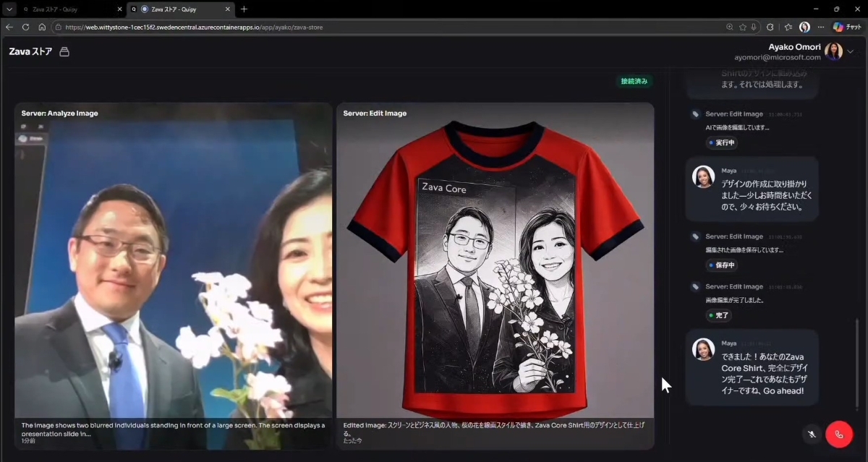
Task: Open browser extensions puzzle icon
Action: [x=770, y=27]
